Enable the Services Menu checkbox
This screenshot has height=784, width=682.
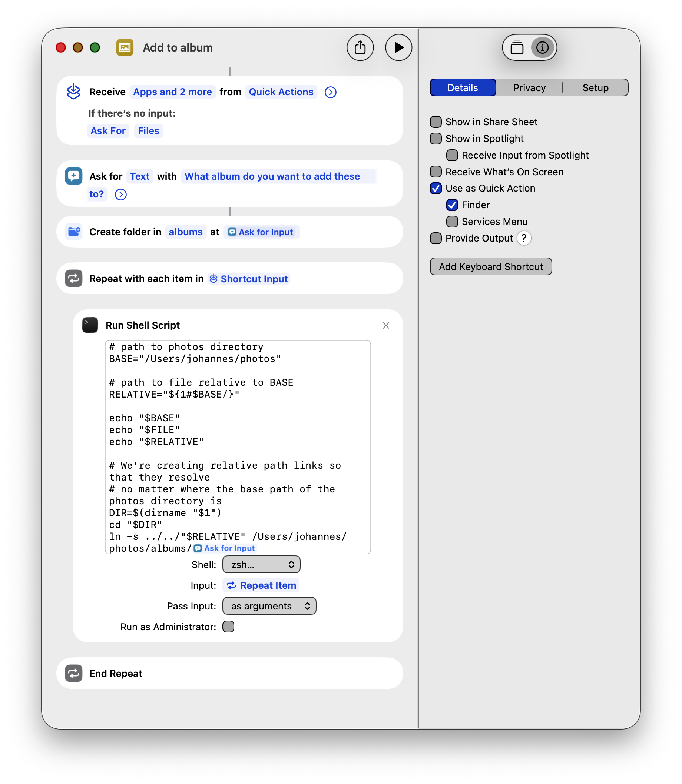452,222
